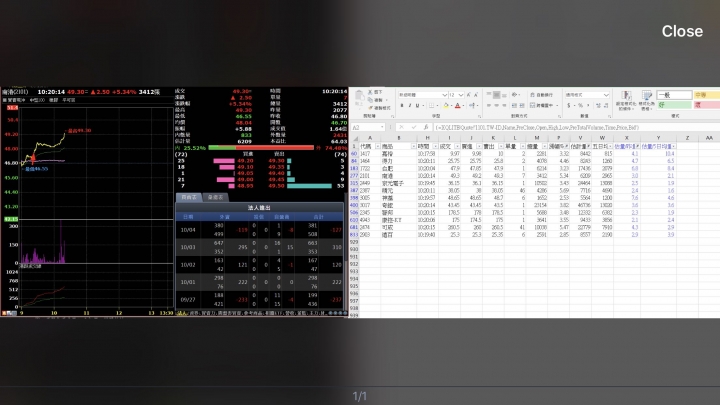
Task: Click the text orientation icon in alignment group
Action: pos(515,95)
